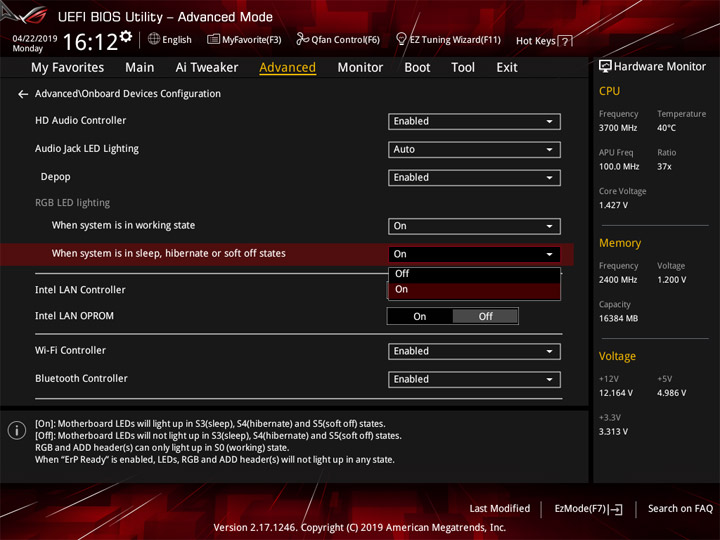
Task: Click the CPU heading in Hardware Monitor
Action: (x=609, y=91)
